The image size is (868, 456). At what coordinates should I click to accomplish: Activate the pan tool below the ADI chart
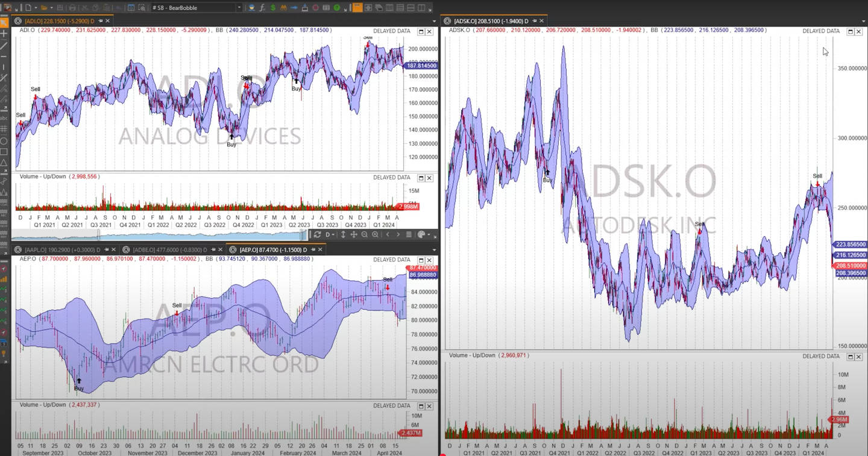coord(354,235)
